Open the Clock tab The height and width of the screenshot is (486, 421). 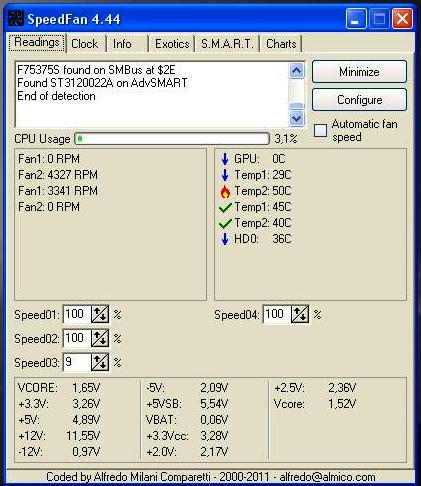pyautogui.click(x=85, y=44)
